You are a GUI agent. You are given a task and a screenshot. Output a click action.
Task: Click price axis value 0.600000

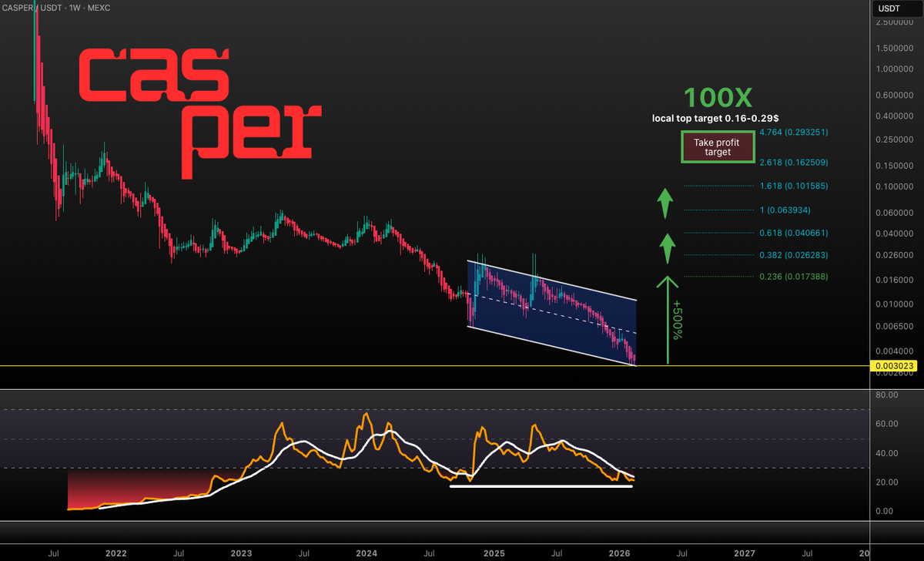tap(896, 96)
